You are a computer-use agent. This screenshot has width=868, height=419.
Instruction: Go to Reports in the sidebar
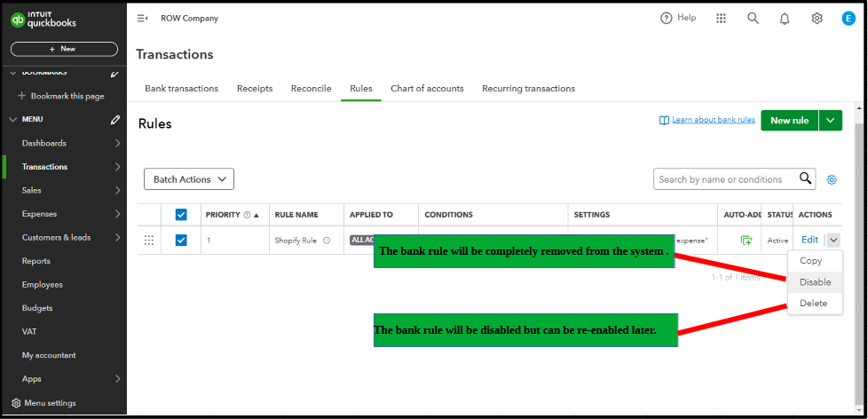(x=36, y=261)
